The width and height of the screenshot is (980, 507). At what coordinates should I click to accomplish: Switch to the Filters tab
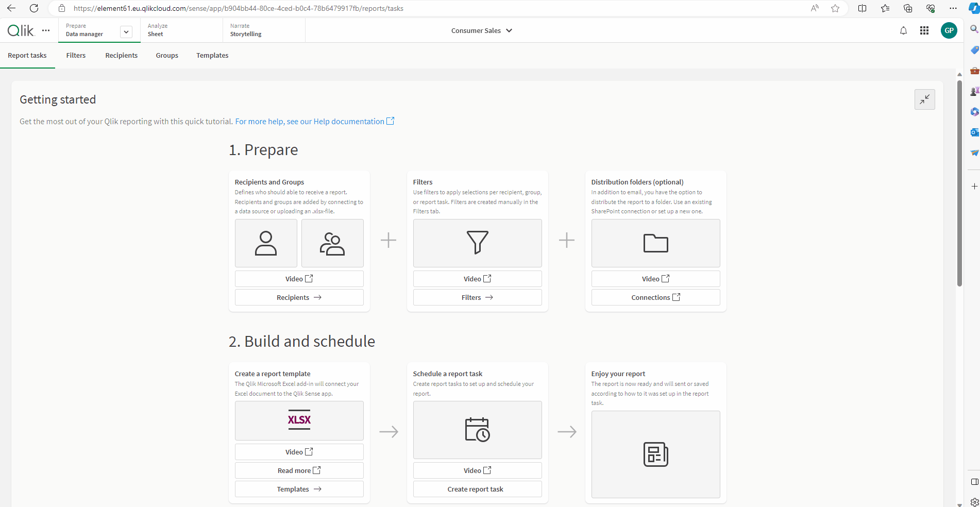[x=76, y=56]
